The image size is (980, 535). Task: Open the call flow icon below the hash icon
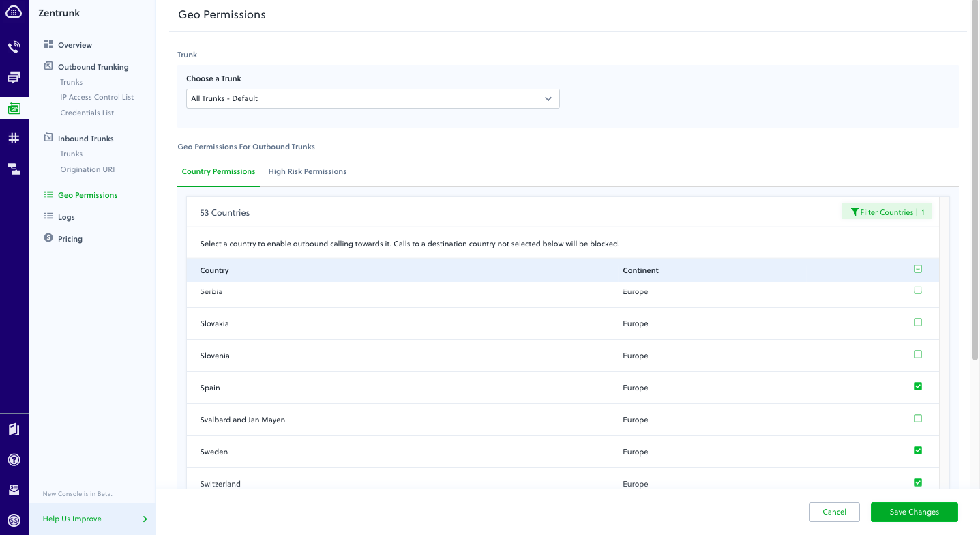[14, 169]
